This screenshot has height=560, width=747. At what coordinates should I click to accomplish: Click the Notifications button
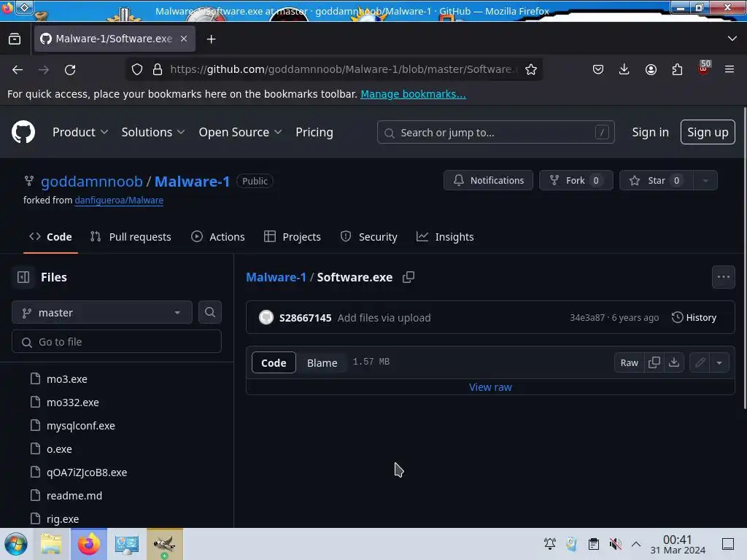click(488, 181)
